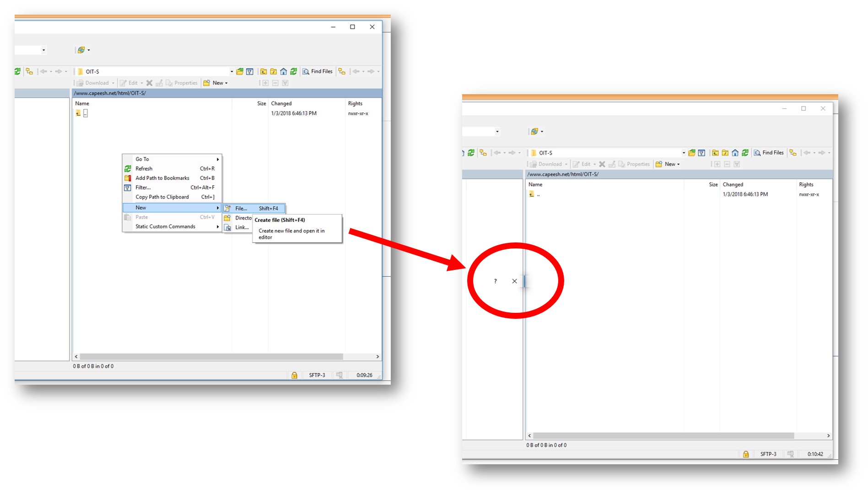Click Filter icon in right window toolbar
The height and width of the screenshot is (494, 868).
click(701, 153)
